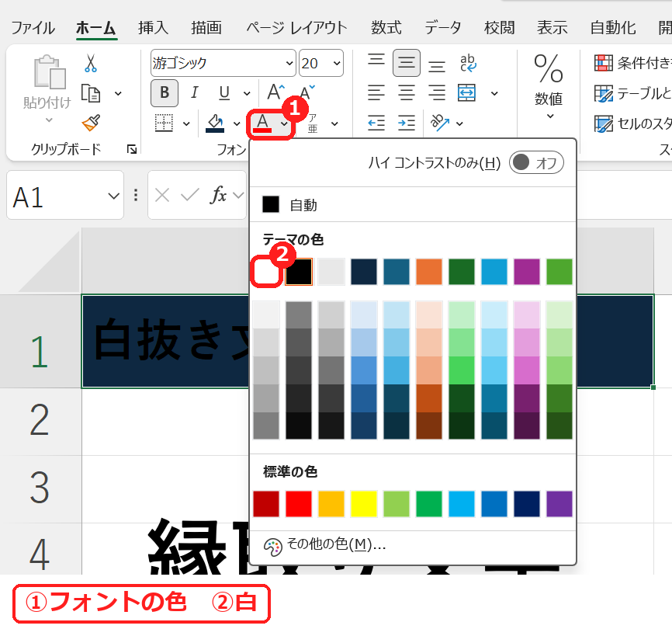Click the center horizontally icon
The height and width of the screenshot is (629, 672).
pyautogui.click(x=407, y=92)
